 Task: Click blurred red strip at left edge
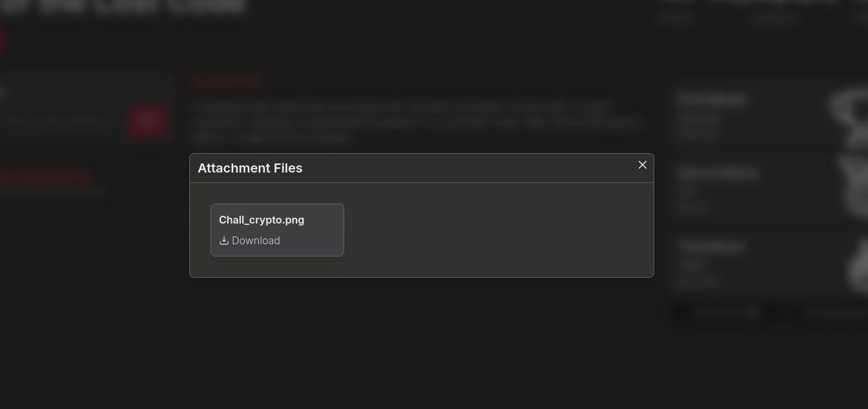point(1,41)
